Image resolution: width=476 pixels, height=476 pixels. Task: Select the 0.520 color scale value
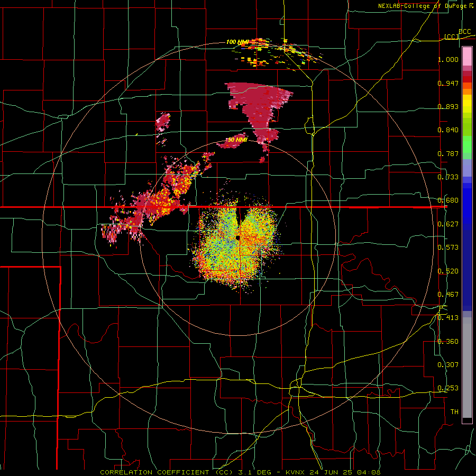click(x=448, y=271)
